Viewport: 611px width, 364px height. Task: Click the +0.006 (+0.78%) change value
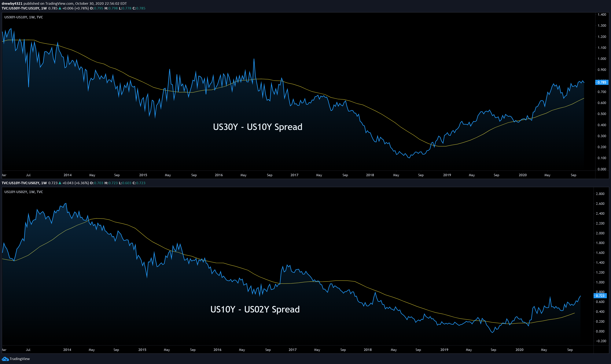point(76,8)
